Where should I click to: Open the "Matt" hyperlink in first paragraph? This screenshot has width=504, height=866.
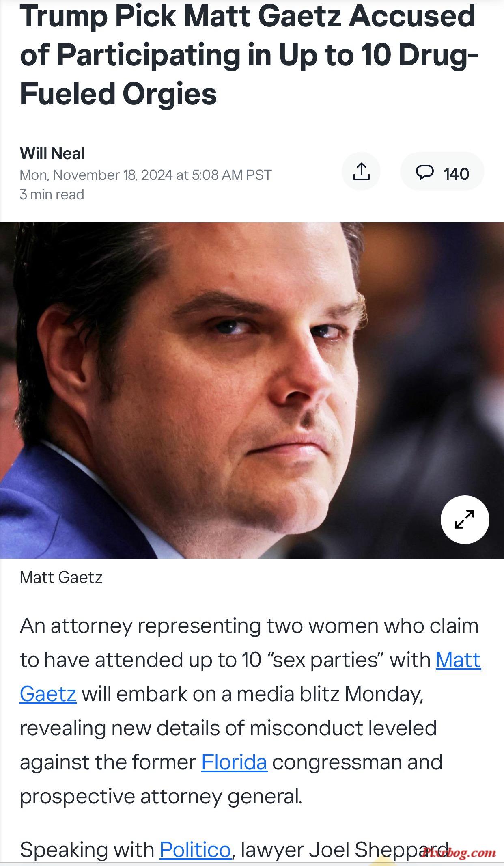(x=458, y=660)
